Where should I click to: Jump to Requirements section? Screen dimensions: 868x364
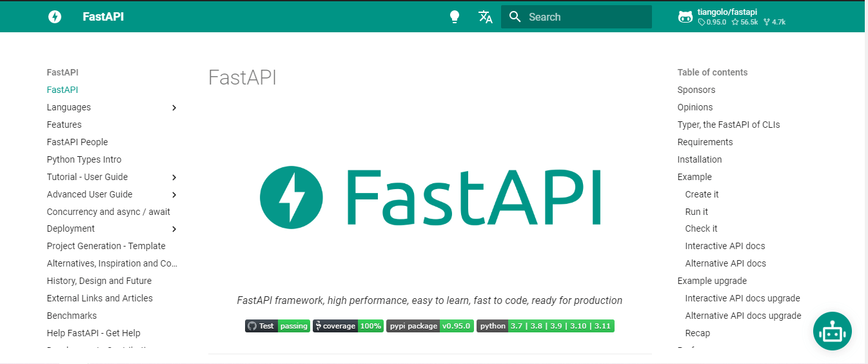(x=705, y=142)
